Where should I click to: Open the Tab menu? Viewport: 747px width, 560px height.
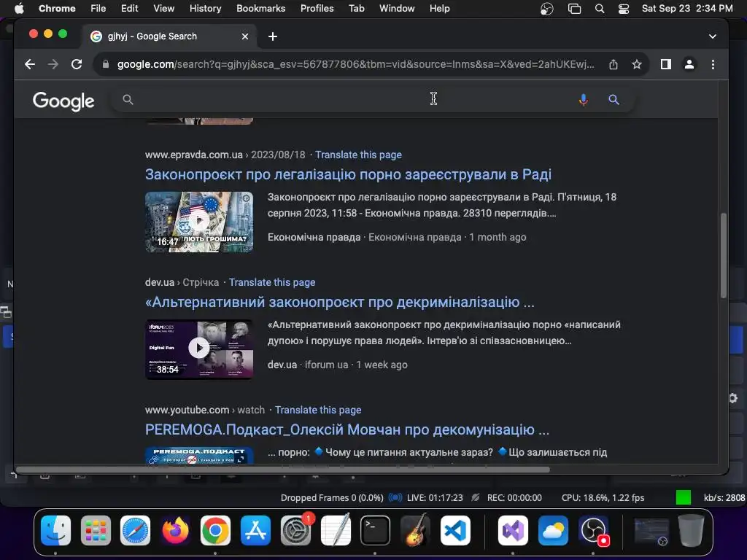356,9
